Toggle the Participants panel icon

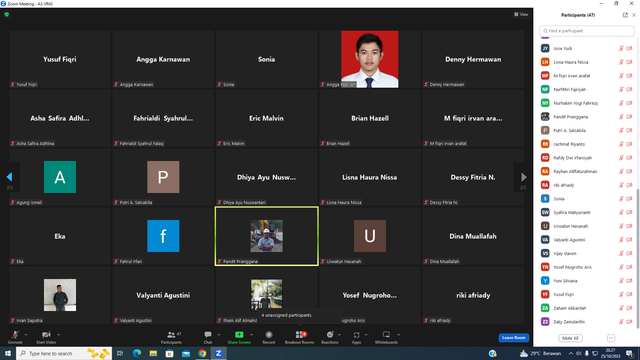point(171,335)
